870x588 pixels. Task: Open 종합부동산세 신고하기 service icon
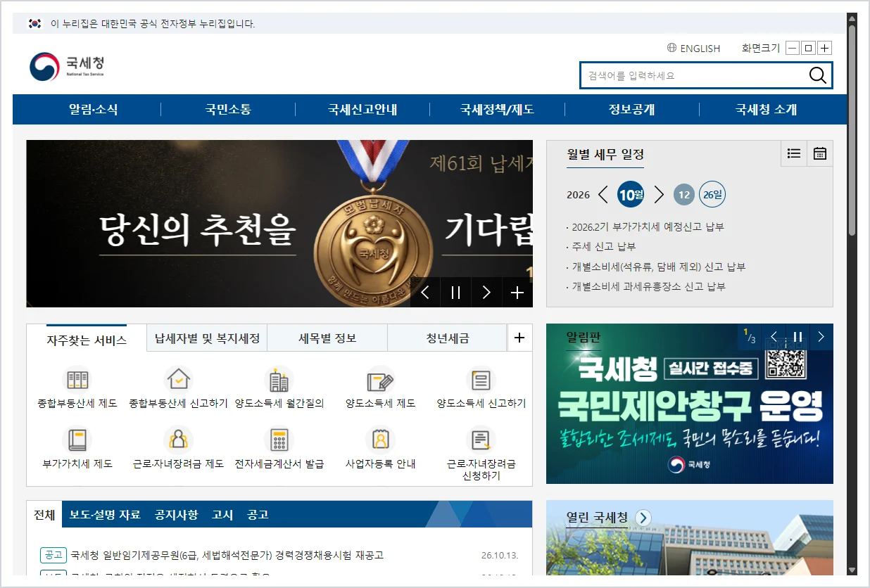point(178,381)
